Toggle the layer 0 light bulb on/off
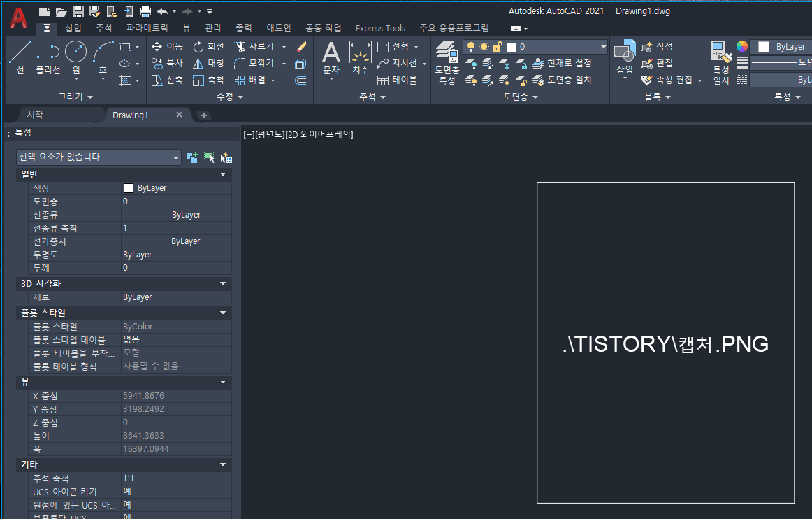 tap(471, 47)
